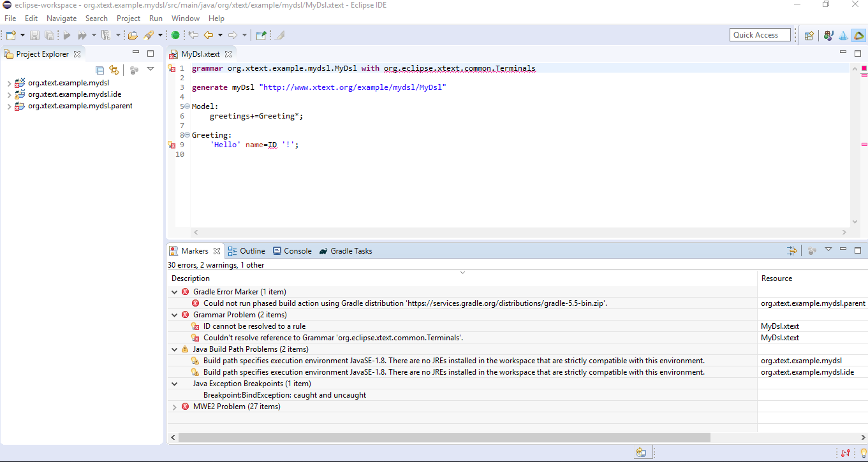Expand the MWE2 Problem group
Image resolution: width=868 pixels, height=462 pixels.
point(175,407)
